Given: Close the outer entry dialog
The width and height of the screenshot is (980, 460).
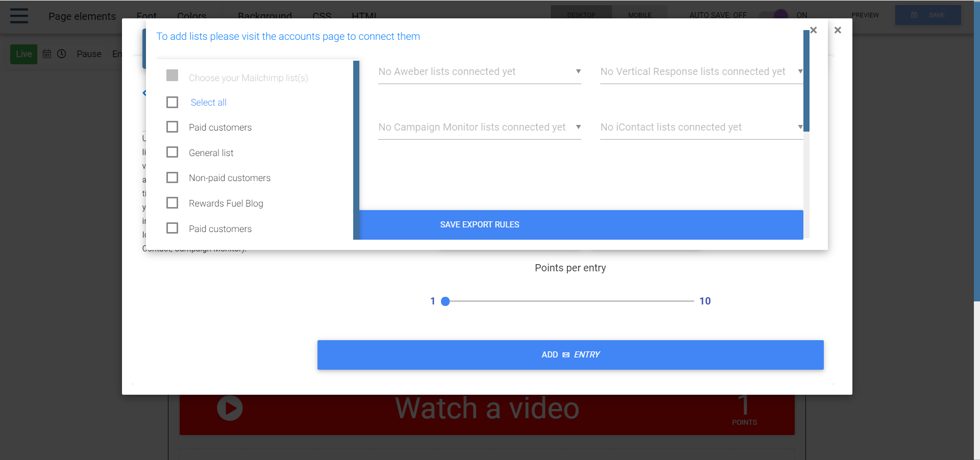Looking at the screenshot, I should (838, 30).
